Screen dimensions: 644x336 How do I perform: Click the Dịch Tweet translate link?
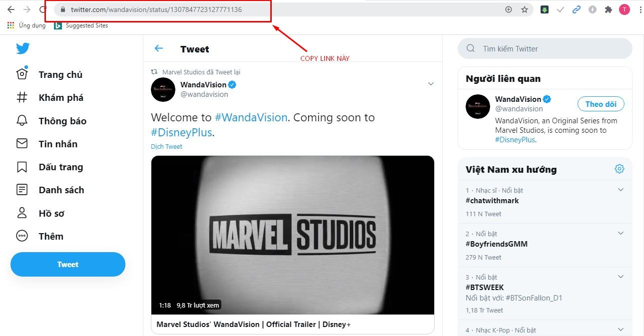pyautogui.click(x=166, y=146)
